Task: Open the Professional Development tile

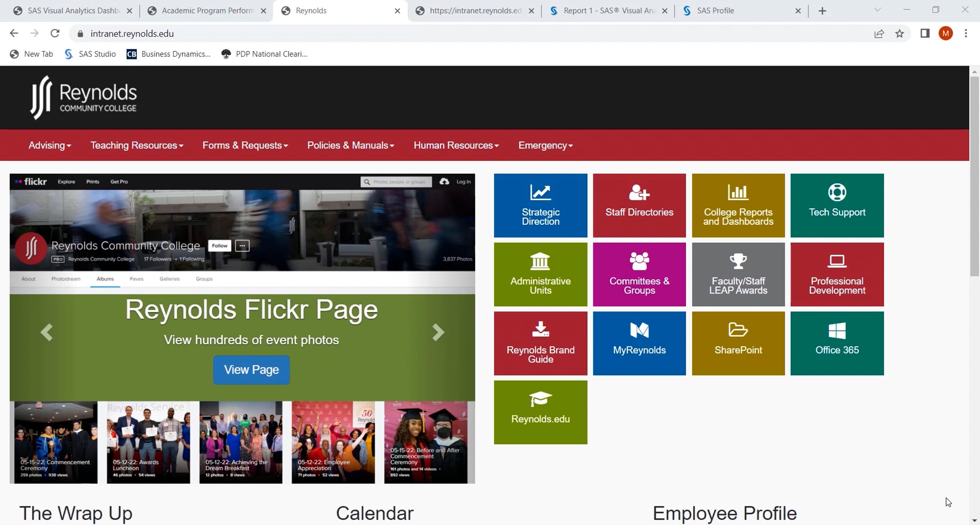Action: click(837, 274)
